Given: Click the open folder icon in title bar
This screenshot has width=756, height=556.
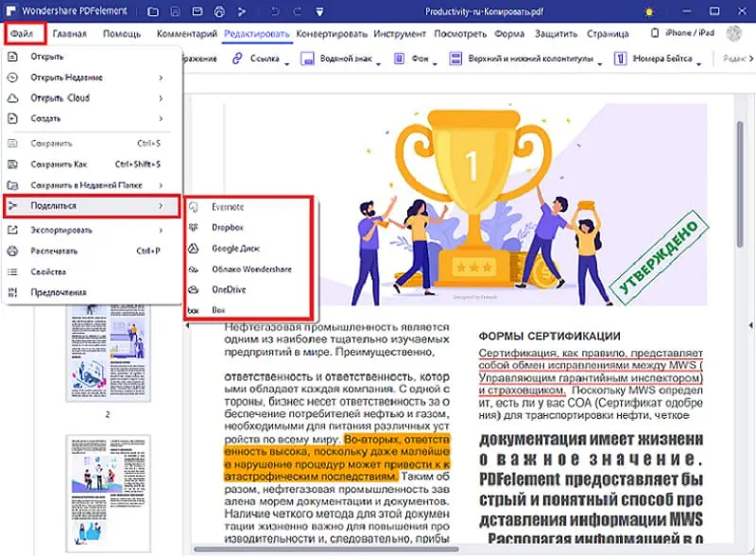Looking at the screenshot, I should point(152,11).
